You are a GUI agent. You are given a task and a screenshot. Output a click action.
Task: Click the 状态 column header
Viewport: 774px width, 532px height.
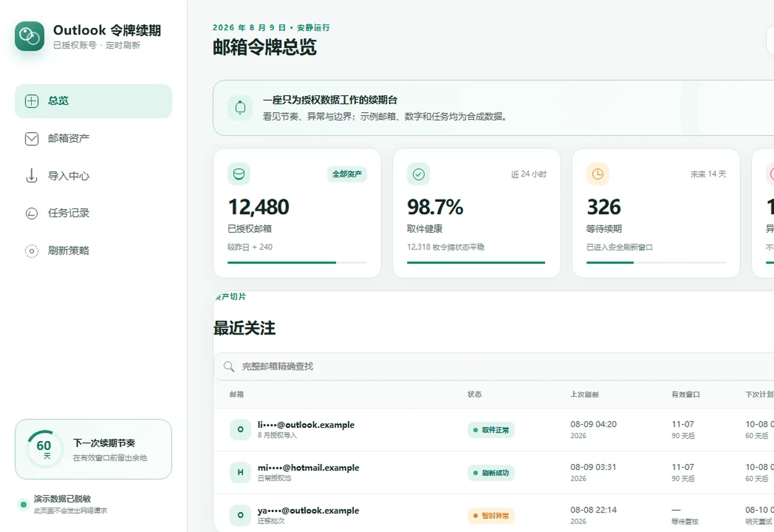[474, 394]
